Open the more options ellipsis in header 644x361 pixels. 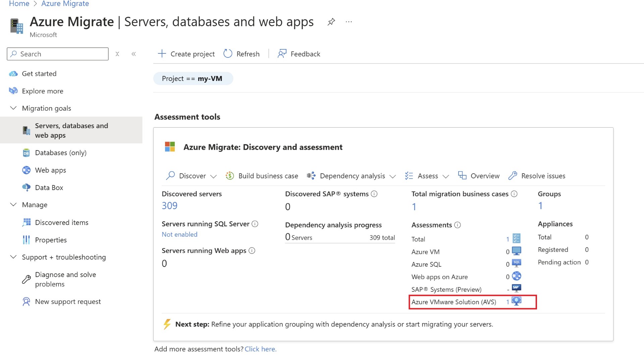point(349,22)
